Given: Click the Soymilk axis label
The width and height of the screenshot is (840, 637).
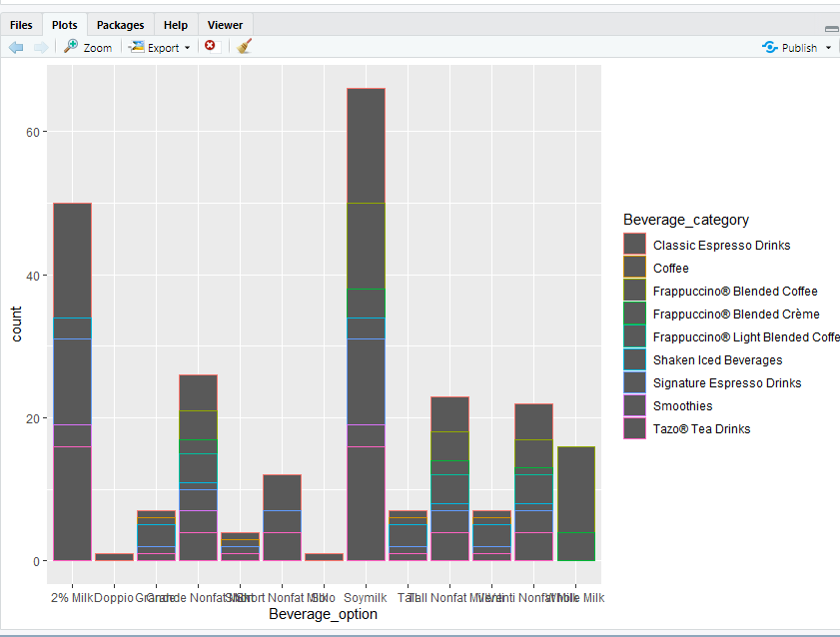Looking at the screenshot, I should coord(366,597).
